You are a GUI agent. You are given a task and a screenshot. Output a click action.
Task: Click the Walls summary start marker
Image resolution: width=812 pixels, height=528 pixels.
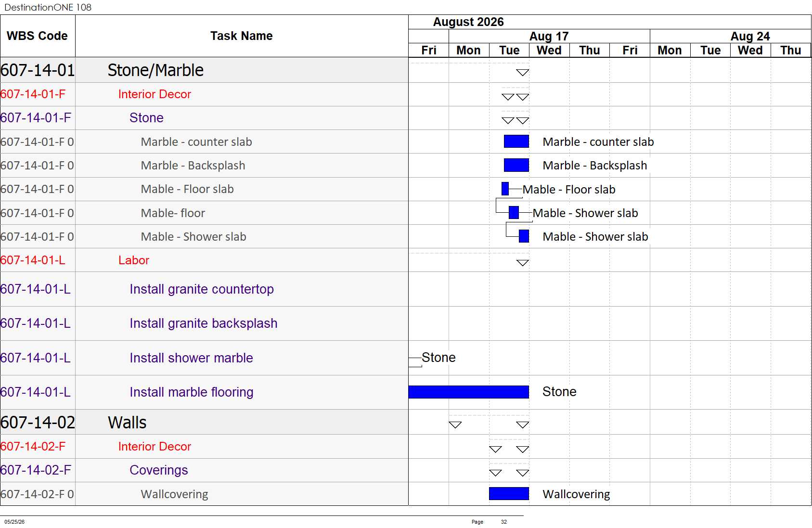tap(455, 425)
